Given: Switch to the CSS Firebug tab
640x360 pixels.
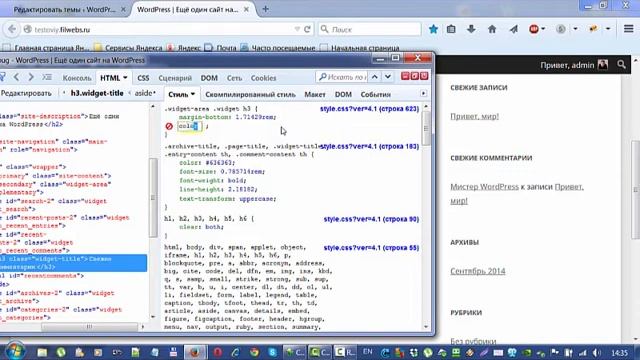Looking at the screenshot, I should 143,78.
